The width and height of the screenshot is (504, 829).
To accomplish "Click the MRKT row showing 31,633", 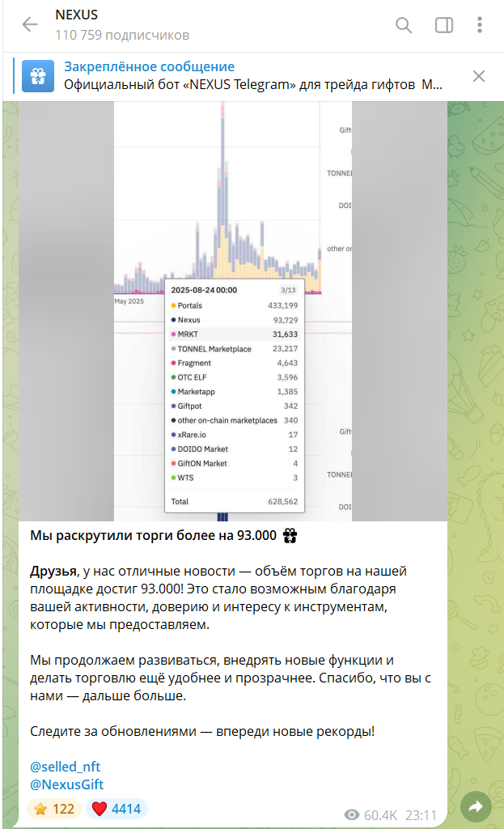I will point(235,334).
